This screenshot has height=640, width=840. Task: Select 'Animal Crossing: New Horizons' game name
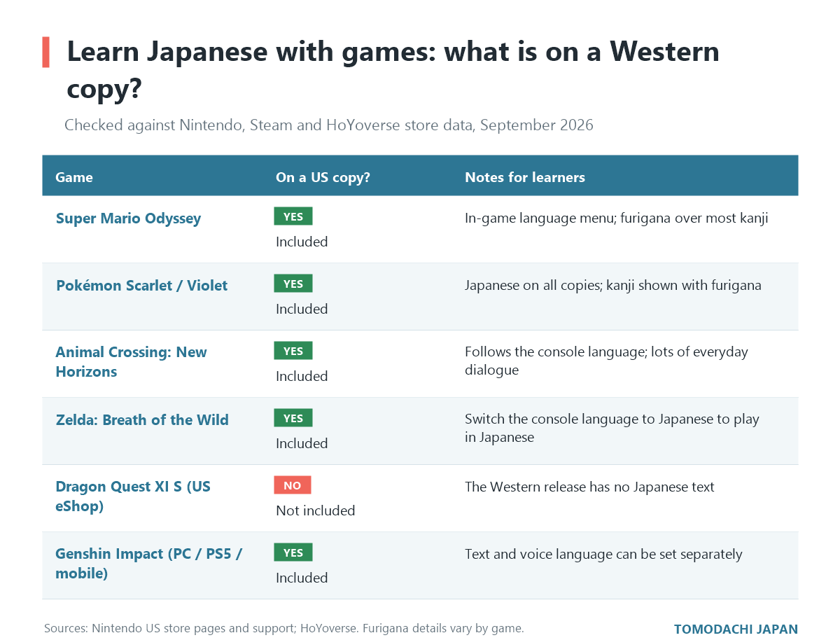pos(132,362)
